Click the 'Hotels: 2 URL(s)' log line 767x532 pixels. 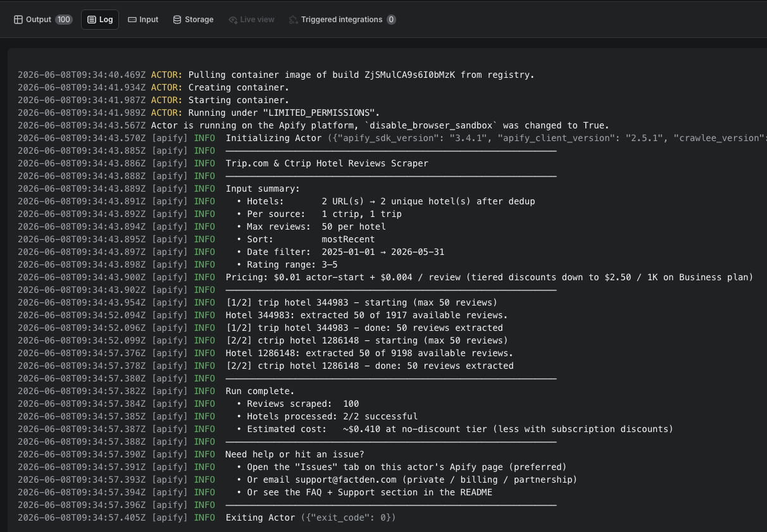tap(277, 201)
